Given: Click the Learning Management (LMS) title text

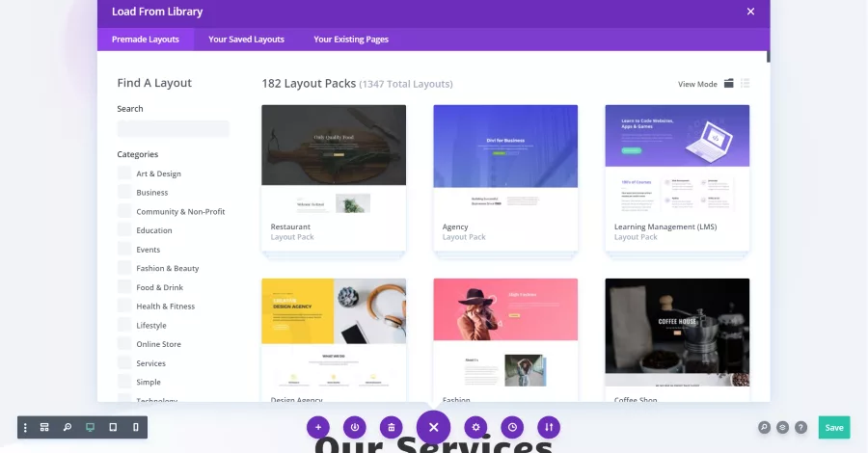Looking at the screenshot, I should click(x=665, y=226).
